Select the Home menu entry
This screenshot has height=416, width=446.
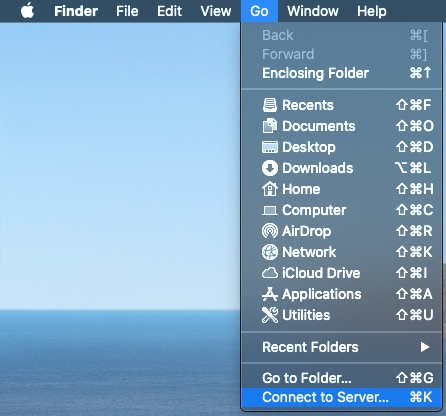(342, 189)
